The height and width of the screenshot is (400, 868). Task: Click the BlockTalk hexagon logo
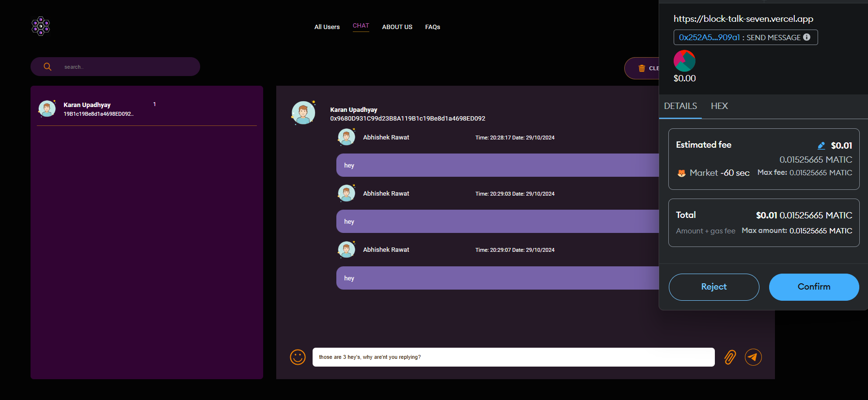pos(41,26)
